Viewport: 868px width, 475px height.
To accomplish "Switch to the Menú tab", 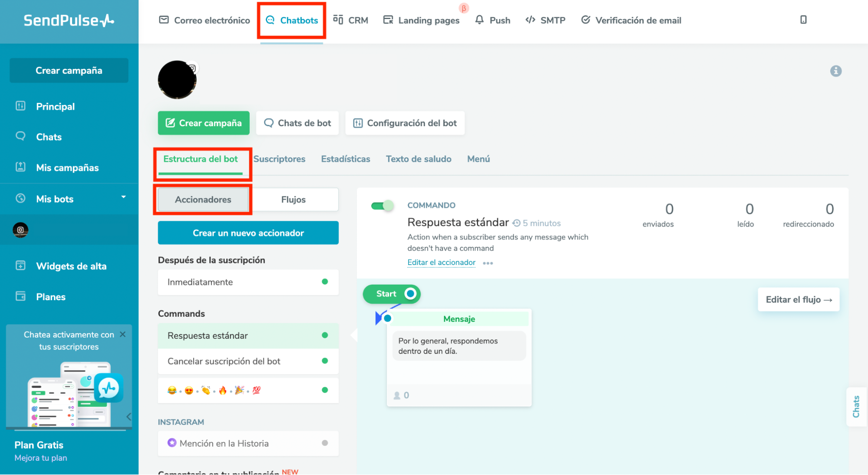I will 479,159.
